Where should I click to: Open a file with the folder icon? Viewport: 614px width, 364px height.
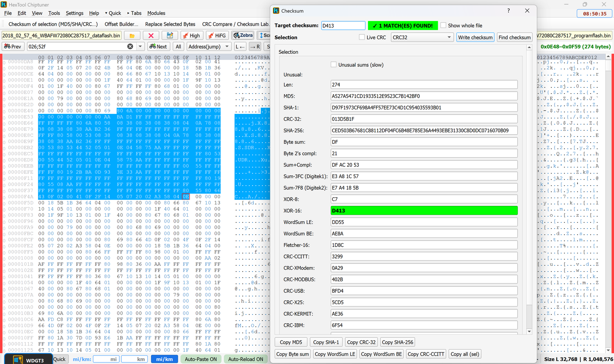[x=132, y=35]
